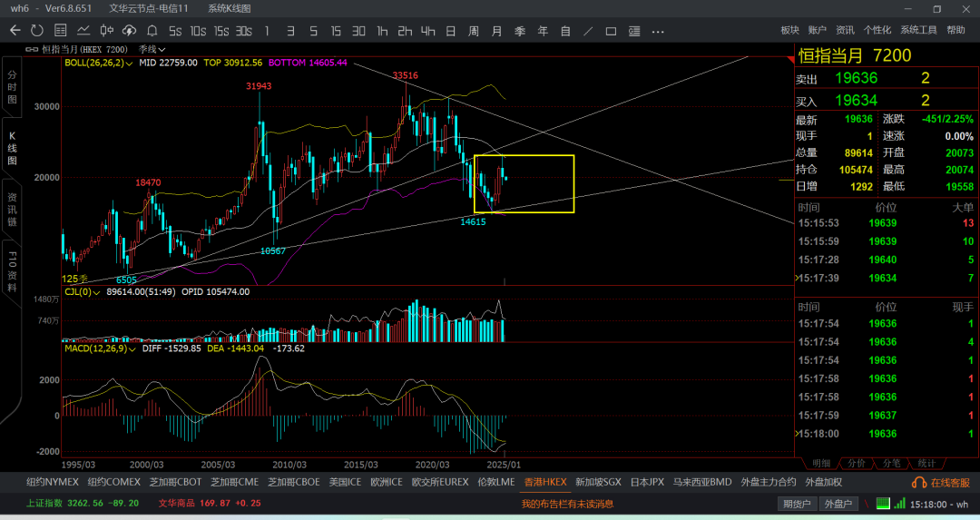
Task: Click the refresh icon in toolbar
Action: click(x=37, y=31)
